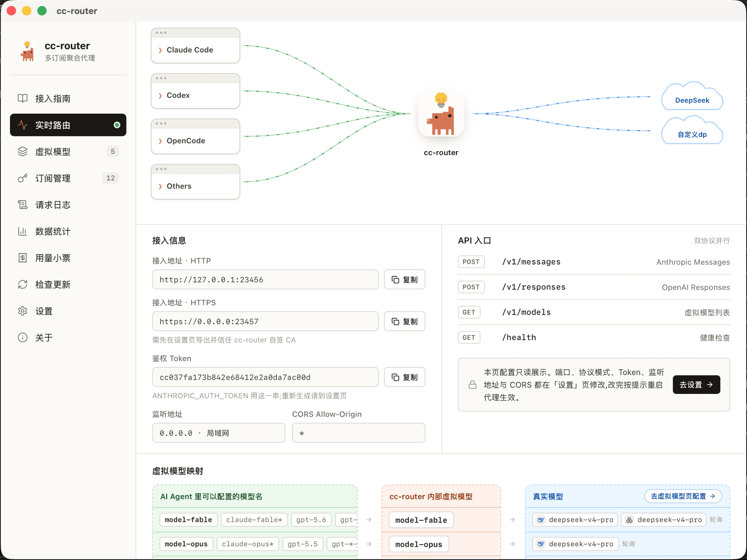747x560 pixels.
Task: Copy the HTTP address with 复制
Action: (405, 280)
